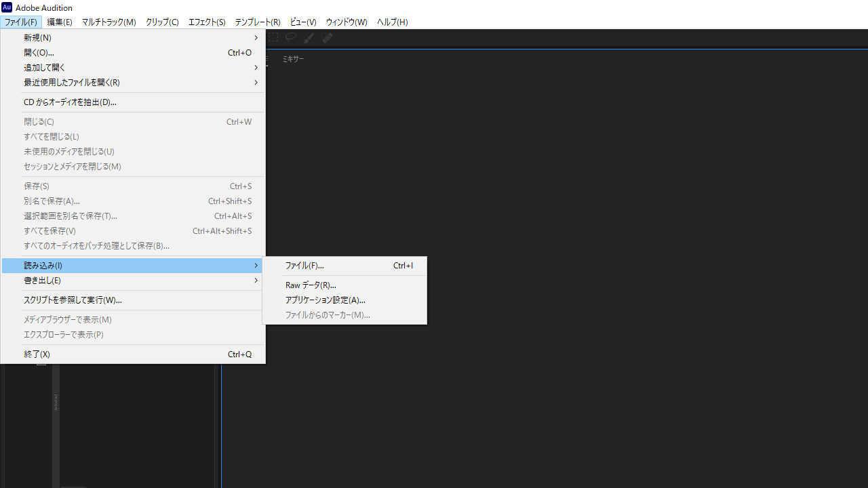Image resolution: width=868 pixels, height=488 pixels.
Task: Open the エフェクト(S) menu
Action: (x=207, y=22)
